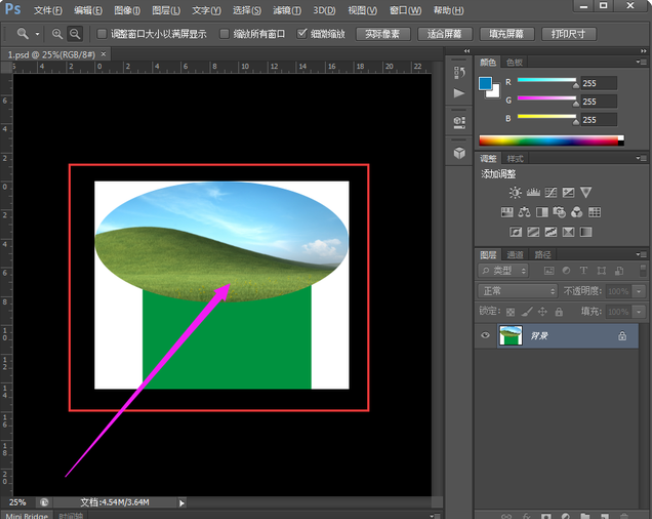Screen dimensions: 652x519
Task: Add a Posterize adjustment
Action: [x=533, y=232]
